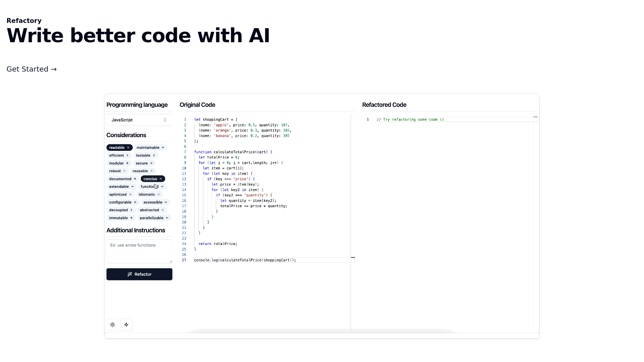This screenshot has width=644, height=362.
Task: Add the 'accessible' consideration chip
Action: (155, 202)
